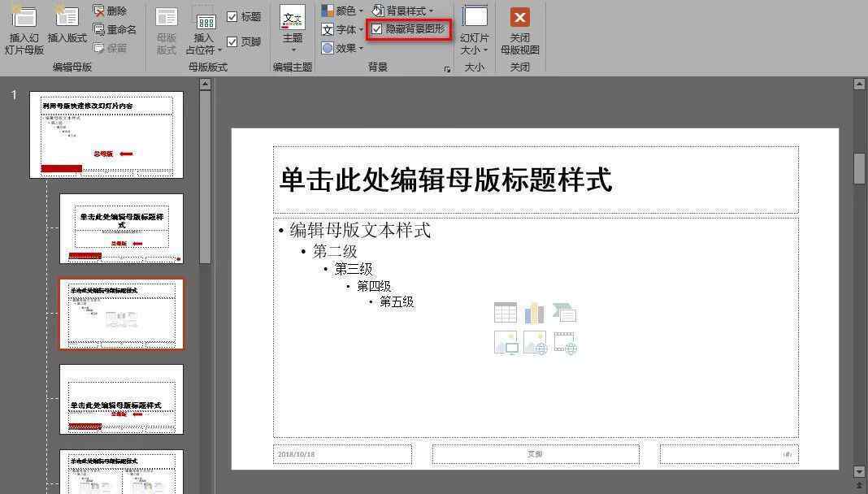Click the Insert Slide Master (插入幻灯片母版) button
The height and width of the screenshot is (494, 868).
coord(24,29)
